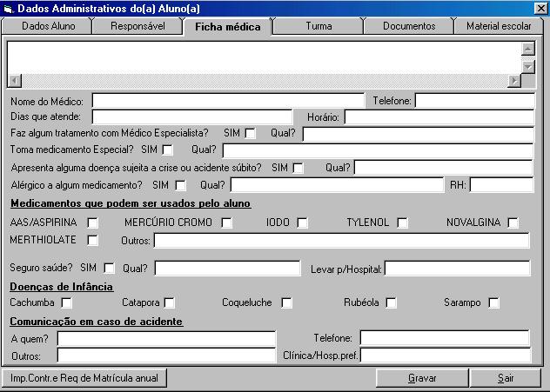Click the horizontal scrollbar right arrow
550x392 pixels.
click(x=514, y=81)
